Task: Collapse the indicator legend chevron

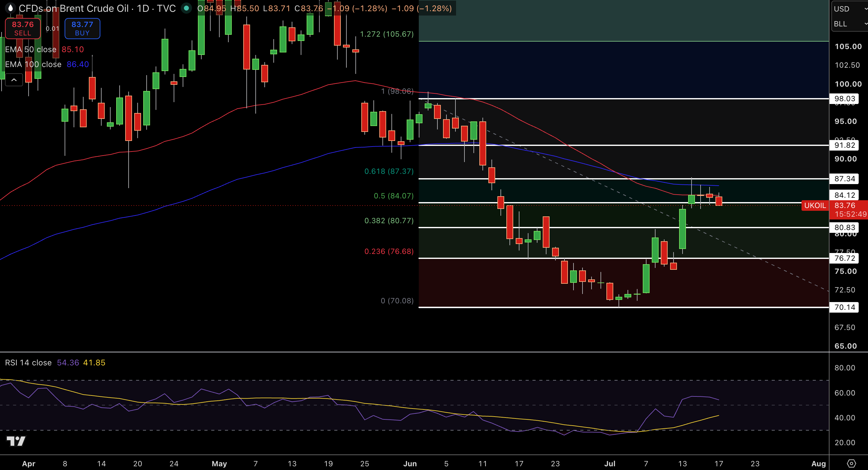Action: click(x=14, y=80)
